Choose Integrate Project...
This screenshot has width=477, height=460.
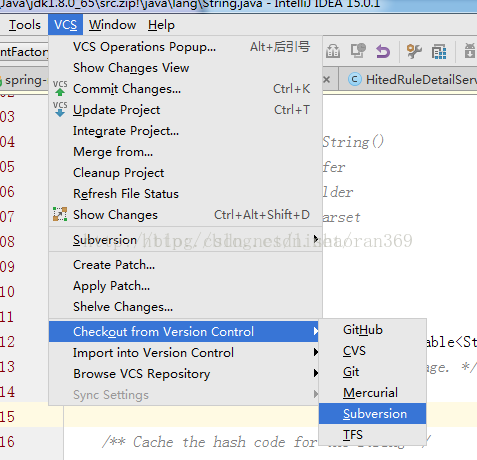[185, 131]
